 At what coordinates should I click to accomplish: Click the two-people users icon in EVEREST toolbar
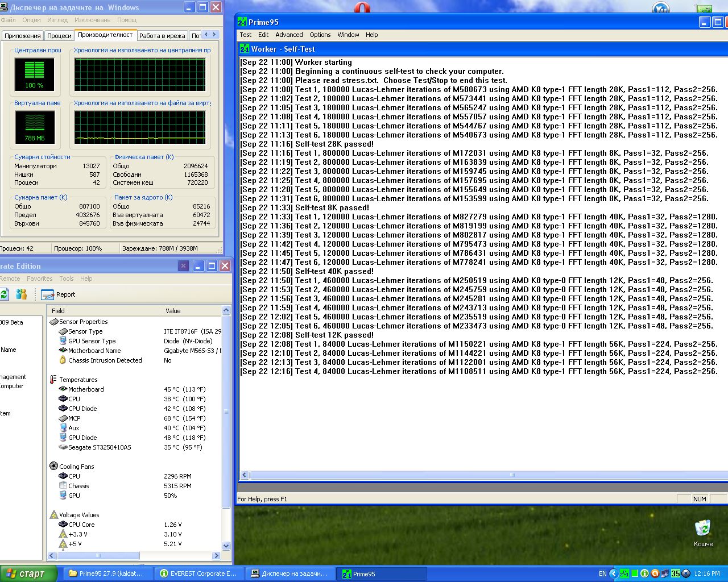point(22,294)
